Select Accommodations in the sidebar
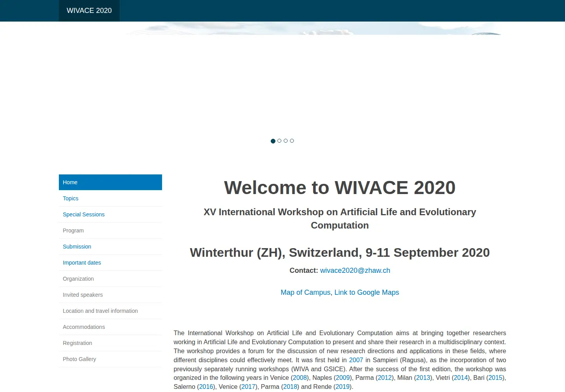Viewport: 565px width, 392px height. (110, 327)
